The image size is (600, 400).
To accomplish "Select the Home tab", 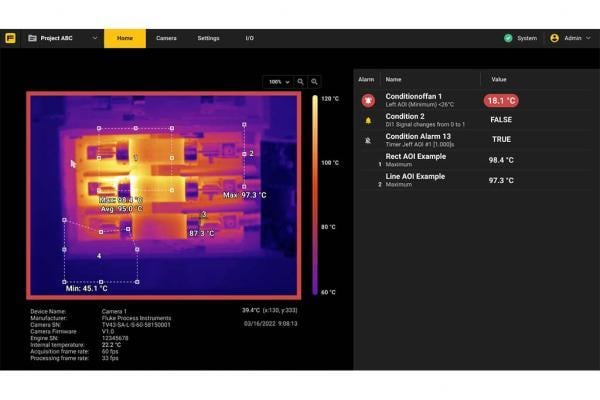I will pyautogui.click(x=124, y=38).
